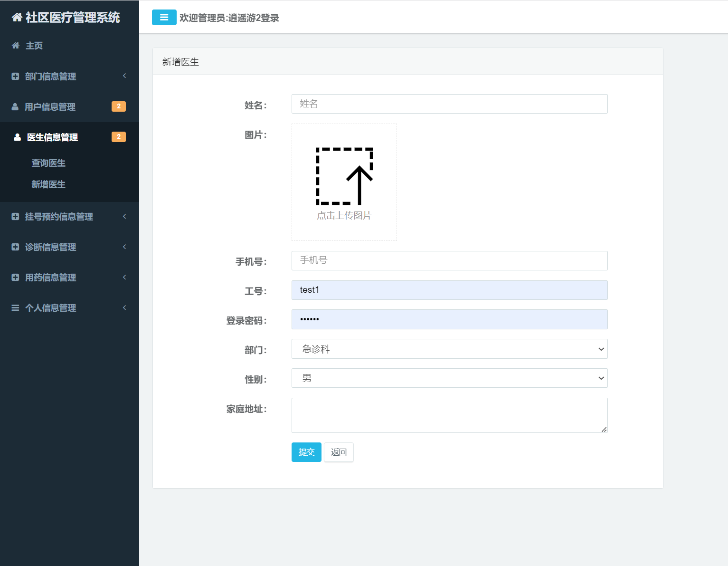Open the 部门 dropdown showing 急诊科
728x566 pixels.
coord(449,349)
